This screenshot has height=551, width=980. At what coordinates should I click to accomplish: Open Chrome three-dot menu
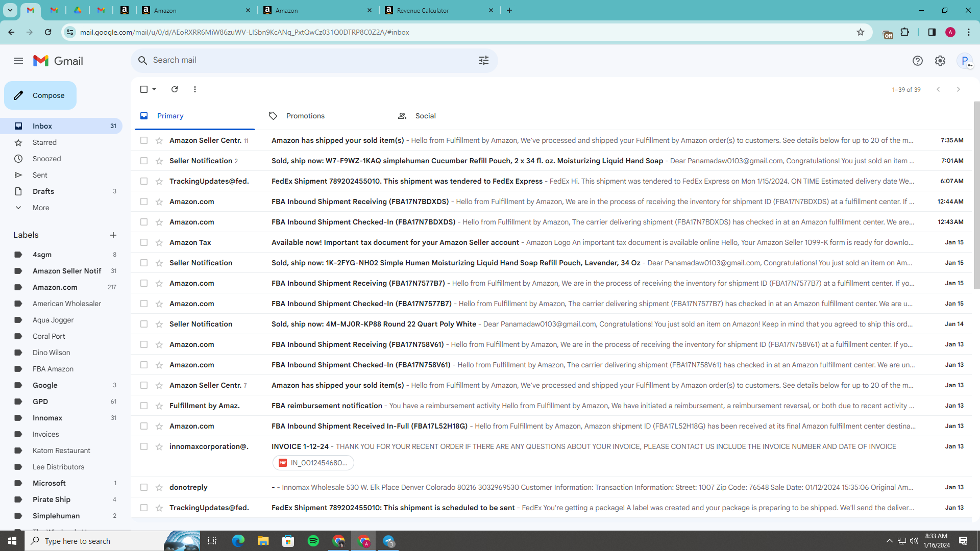pos(969,32)
